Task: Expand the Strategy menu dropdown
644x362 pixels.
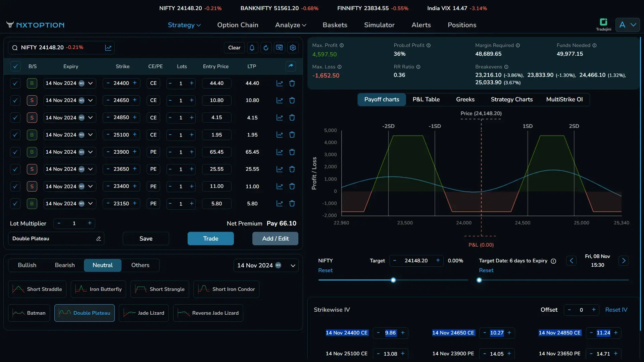Action: click(x=184, y=25)
